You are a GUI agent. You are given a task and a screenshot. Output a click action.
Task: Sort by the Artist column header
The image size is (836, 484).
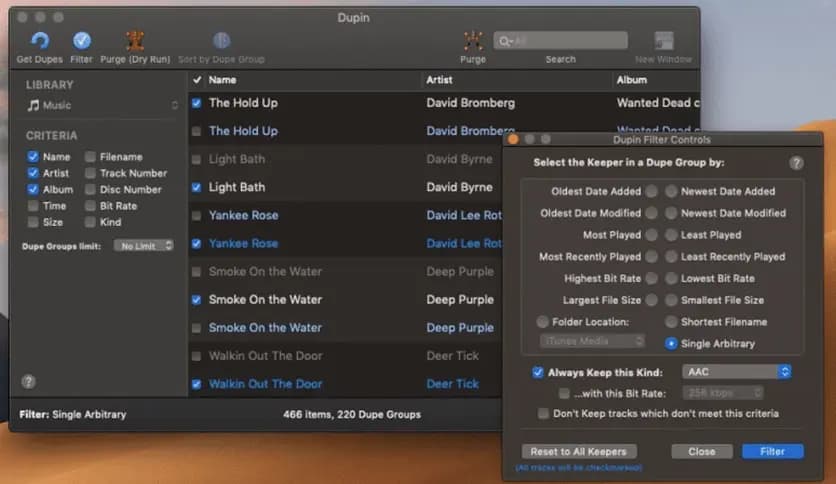tap(439, 80)
